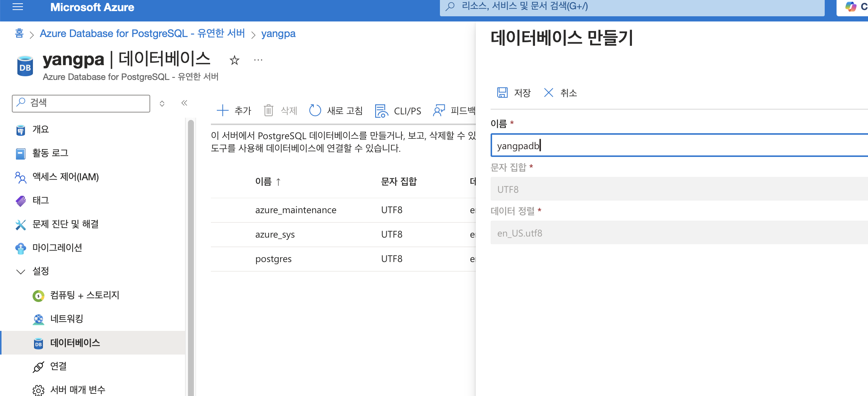Click the PostgreSQL DB resource icon
Viewport: 868px width, 396px height.
coord(25,66)
